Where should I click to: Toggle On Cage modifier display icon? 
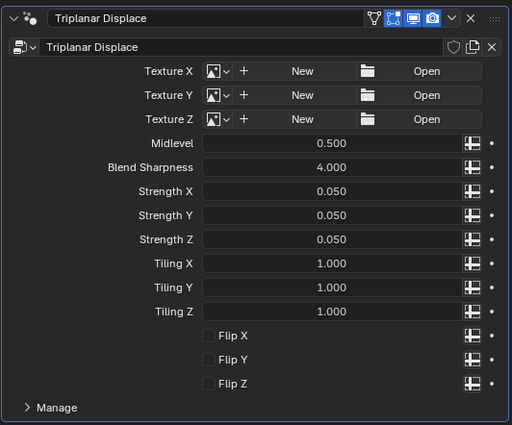[x=374, y=18]
